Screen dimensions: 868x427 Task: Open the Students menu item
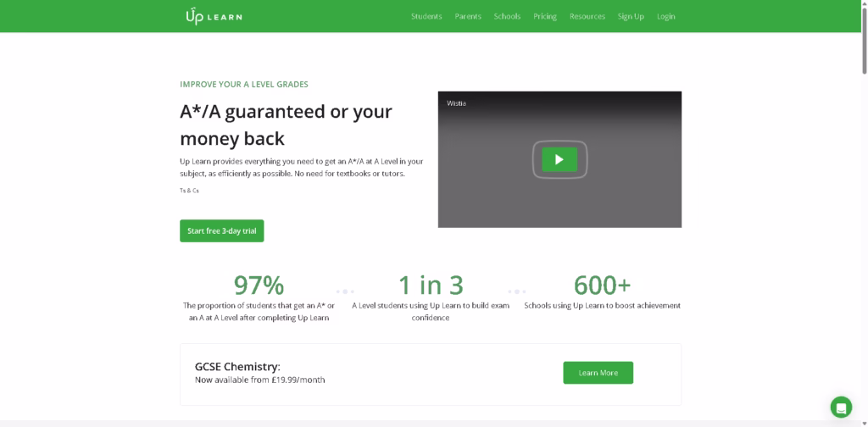426,16
